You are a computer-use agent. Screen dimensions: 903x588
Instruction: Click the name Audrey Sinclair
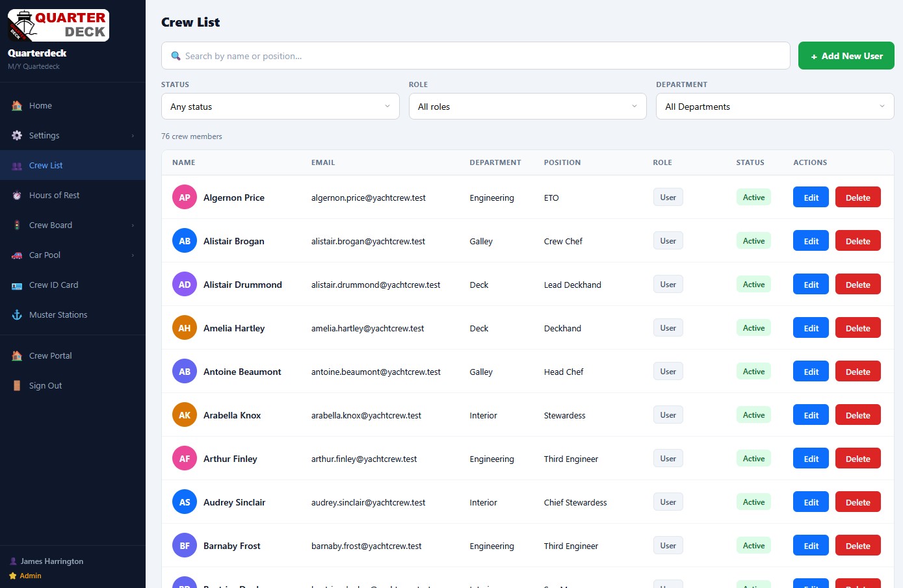point(234,502)
